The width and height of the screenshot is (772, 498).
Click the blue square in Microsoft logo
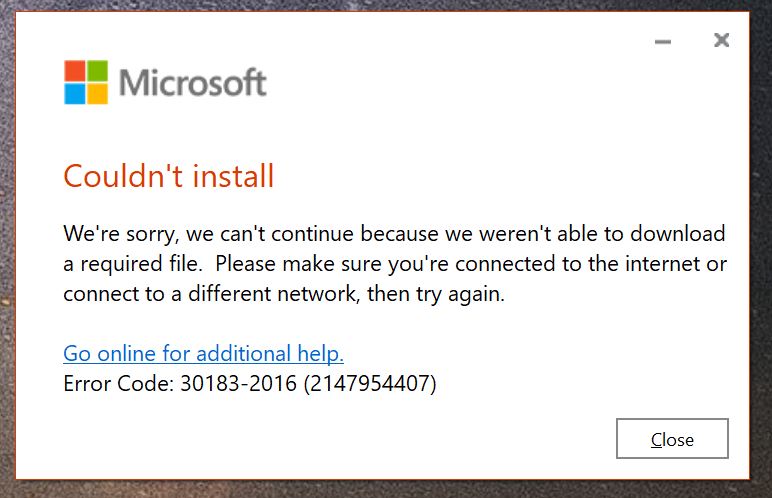[75, 94]
